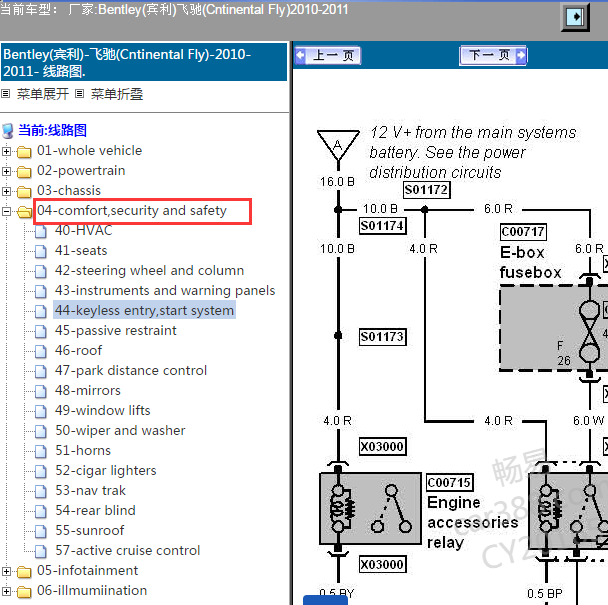The width and height of the screenshot is (608, 605).
Task: Expand the 01-whole vehicle tree node
Action: click(x=6, y=151)
